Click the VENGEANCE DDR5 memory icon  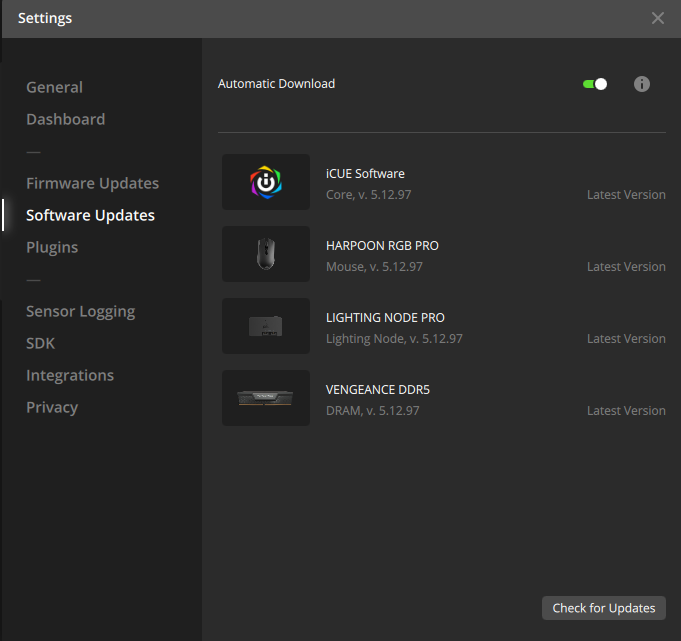pos(266,398)
